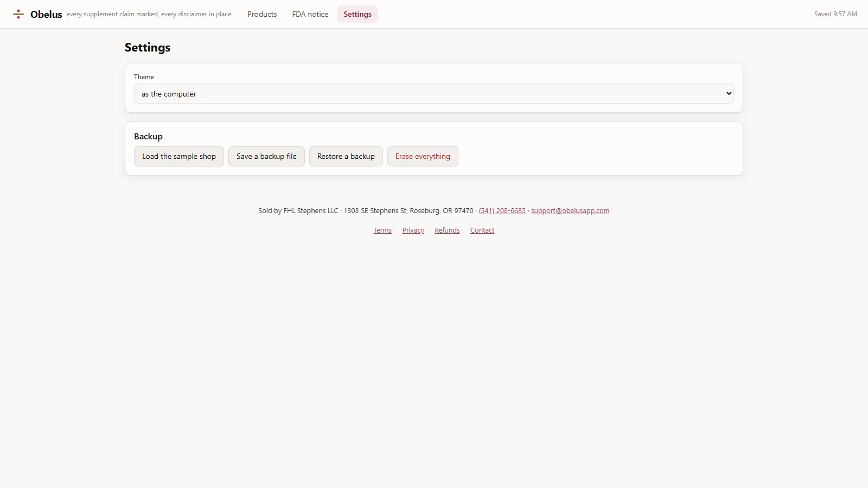This screenshot has width=868, height=488.
Task: Call the (541) 208-6685 phone link
Action: pos(502,211)
